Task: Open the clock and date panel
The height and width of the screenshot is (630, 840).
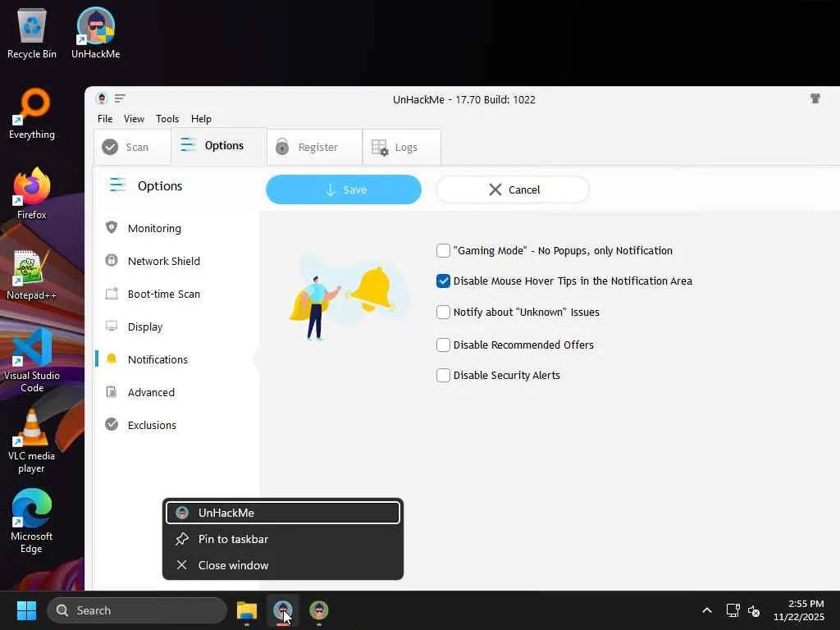Action: click(799, 610)
